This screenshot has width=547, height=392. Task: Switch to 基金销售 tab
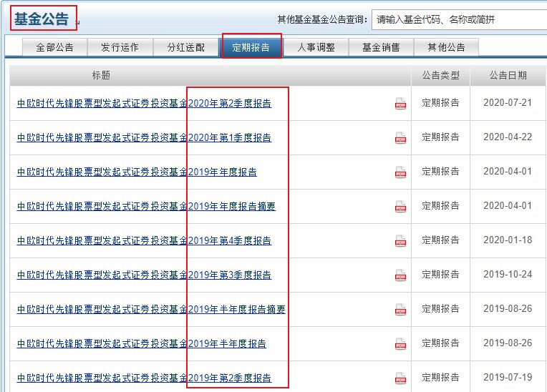coord(381,47)
